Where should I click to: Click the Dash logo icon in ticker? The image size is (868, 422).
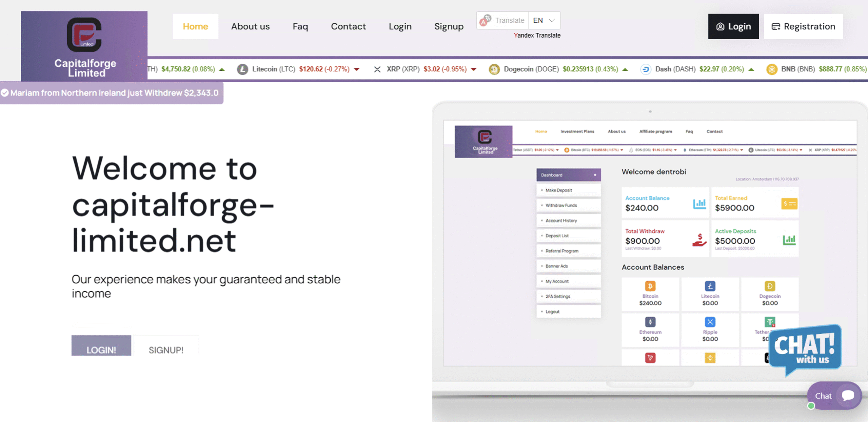coord(646,69)
